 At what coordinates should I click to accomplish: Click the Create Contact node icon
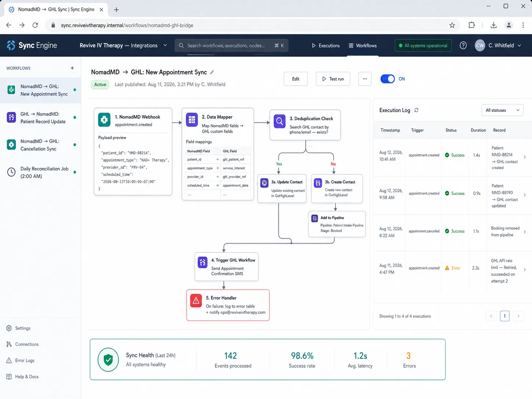318,183
